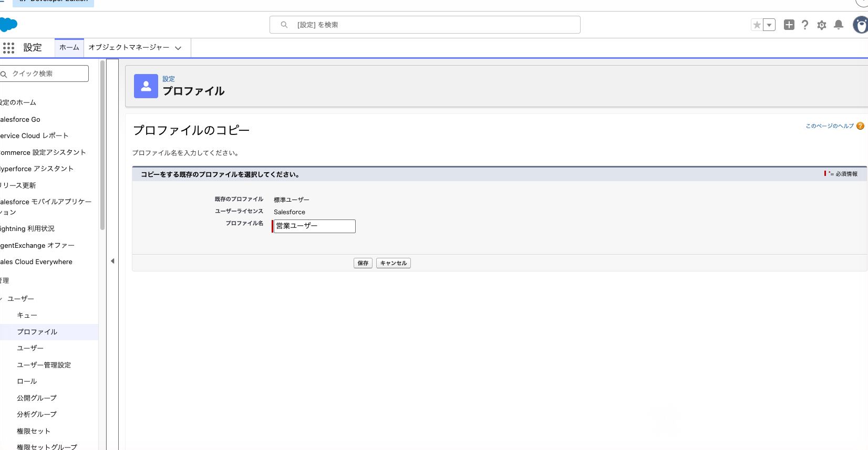Open Lightning 利用状況 in sidebar
This screenshot has height=450, width=868.
tap(27, 228)
